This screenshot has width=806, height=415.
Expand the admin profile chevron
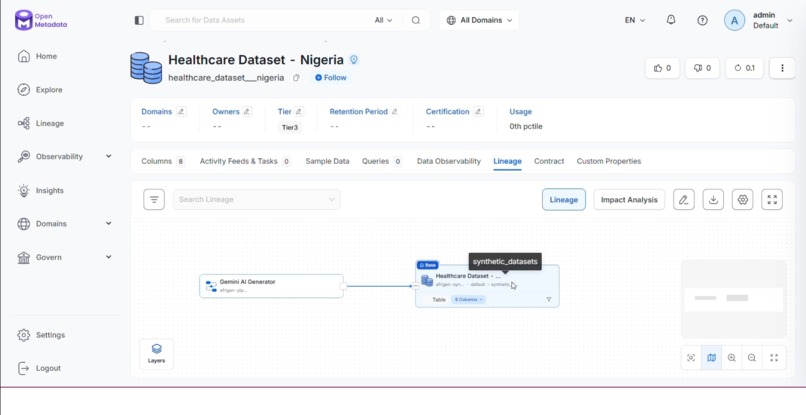click(790, 21)
